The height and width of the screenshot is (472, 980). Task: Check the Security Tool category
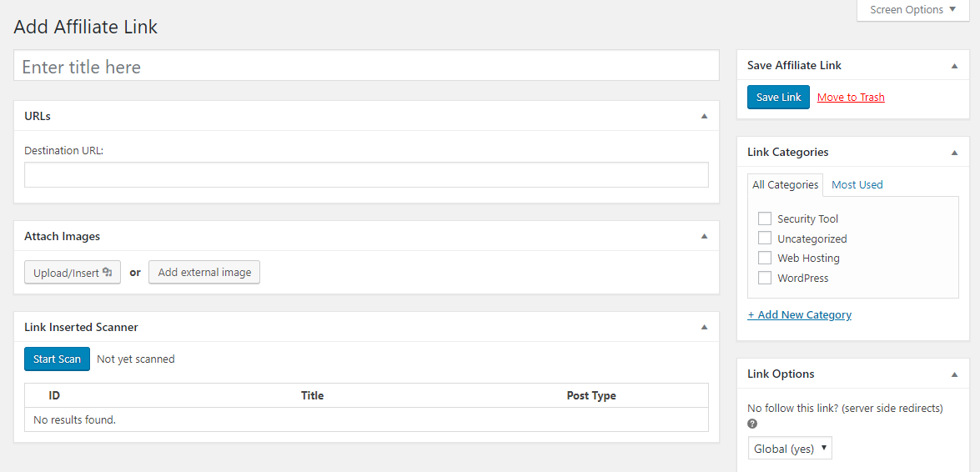click(765, 218)
